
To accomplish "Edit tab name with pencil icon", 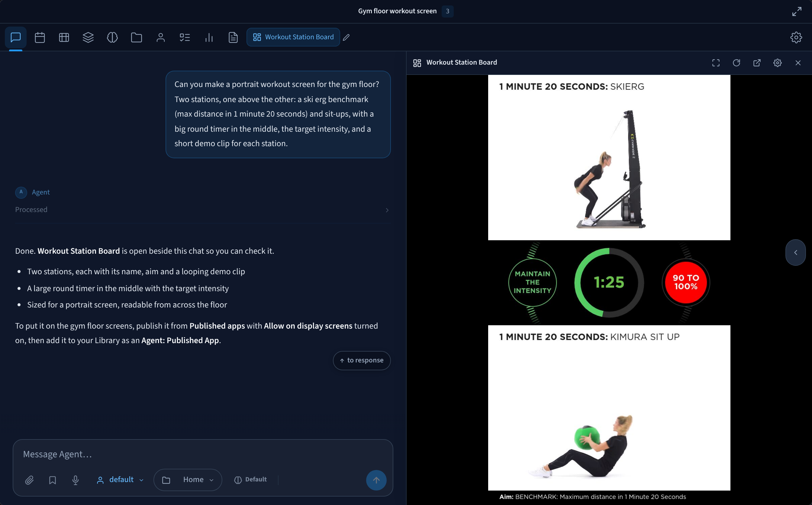I will pos(346,37).
